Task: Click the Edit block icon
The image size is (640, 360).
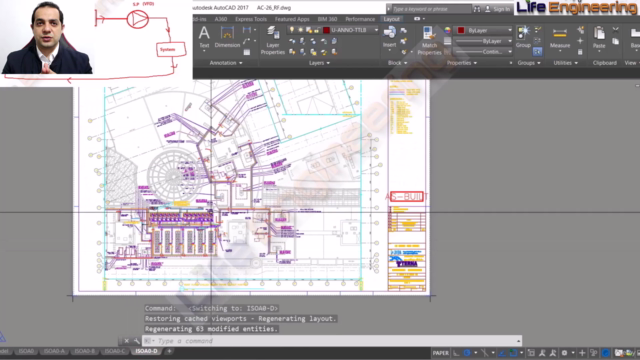Action: [404, 41]
